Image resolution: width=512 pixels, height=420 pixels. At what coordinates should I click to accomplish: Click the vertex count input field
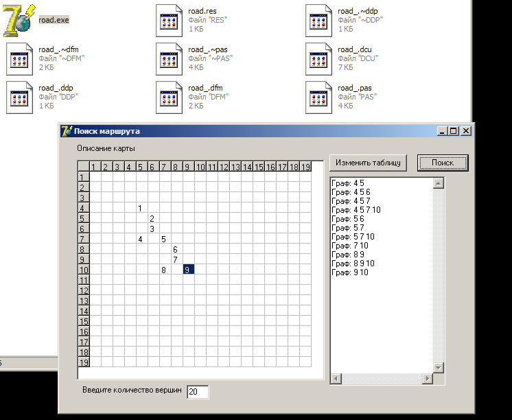click(198, 392)
